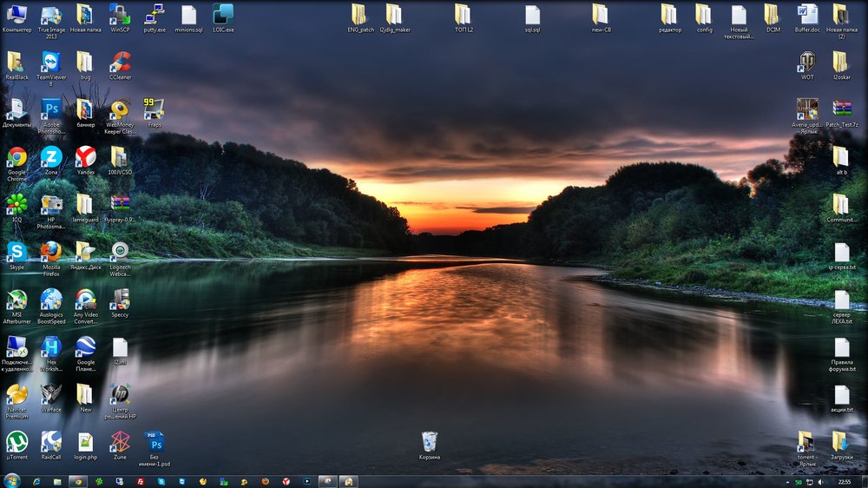This screenshot has width=868, height=488.
Task: Launch Auslogics BoostSpeed from the desktop
Action: [x=51, y=300]
